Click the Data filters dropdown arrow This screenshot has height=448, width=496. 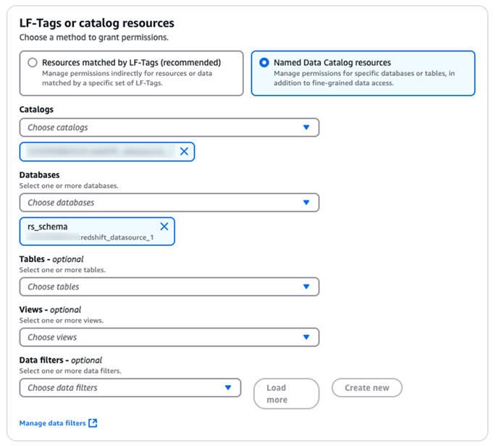[228, 388]
